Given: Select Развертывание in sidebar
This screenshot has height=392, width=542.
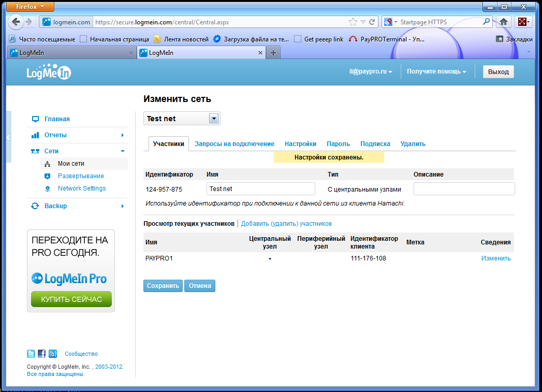Looking at the screenshot, I should click(x=81, y=176).
